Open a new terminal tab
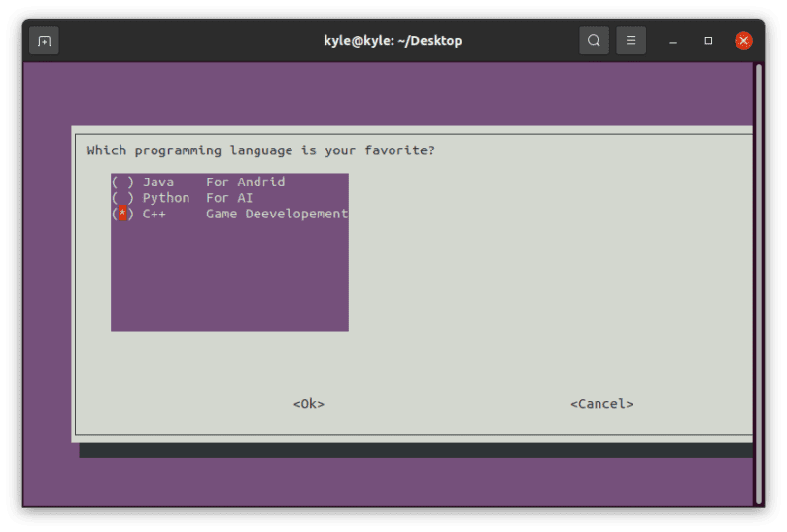 pyautogui.click(x=44, y=41)
